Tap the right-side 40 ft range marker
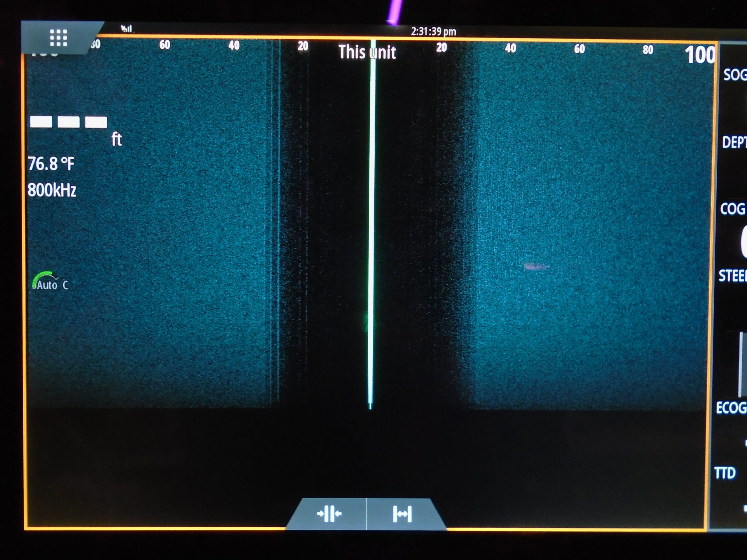The height and width of the screenshot is (560, 747). click(510, 48)
